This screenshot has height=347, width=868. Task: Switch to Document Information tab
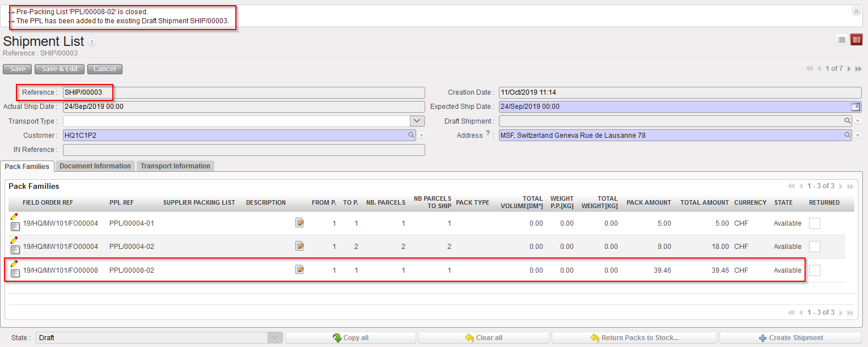[95, 166]
